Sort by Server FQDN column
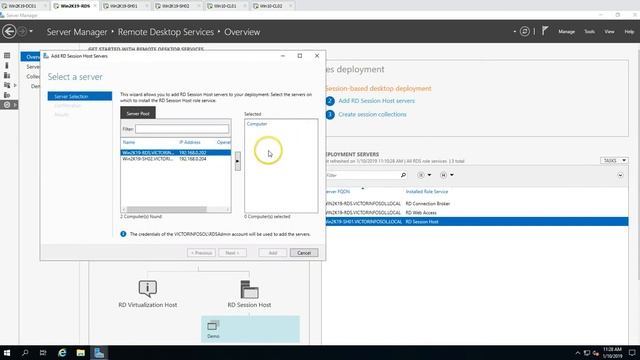The image size is (640, 360). 339,191
